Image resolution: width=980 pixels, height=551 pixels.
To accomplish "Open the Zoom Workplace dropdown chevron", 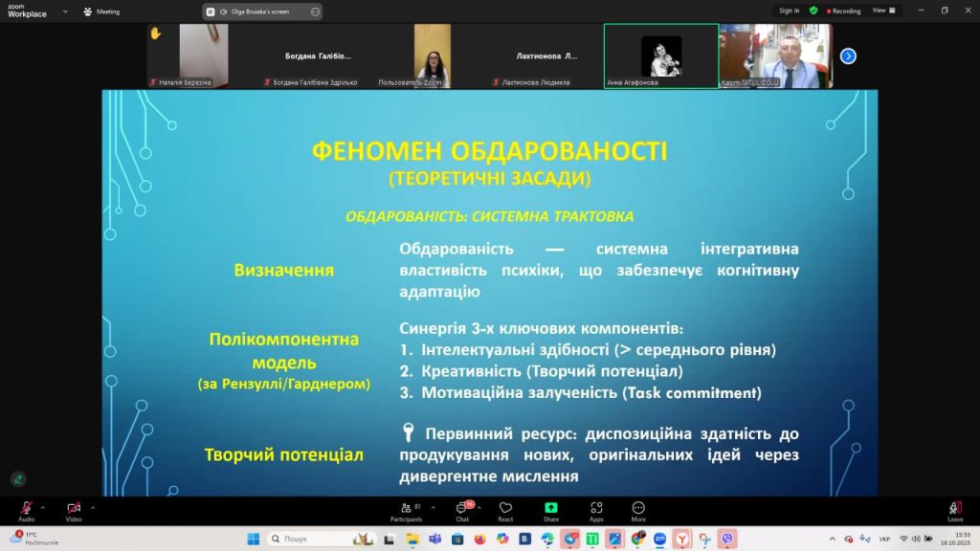I will (x=65, y=11).
